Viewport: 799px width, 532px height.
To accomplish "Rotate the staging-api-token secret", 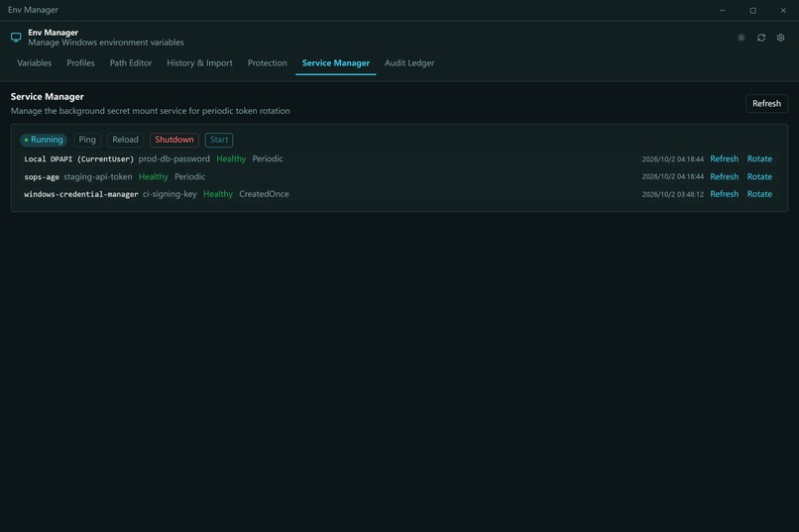I will (x=759, y=176).
